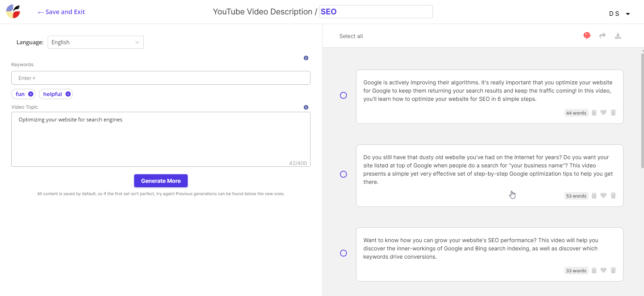Viewport: 644px width, 296px height.
Task: Select the 'Want to know how' result radio
Action: pos(343,253)
